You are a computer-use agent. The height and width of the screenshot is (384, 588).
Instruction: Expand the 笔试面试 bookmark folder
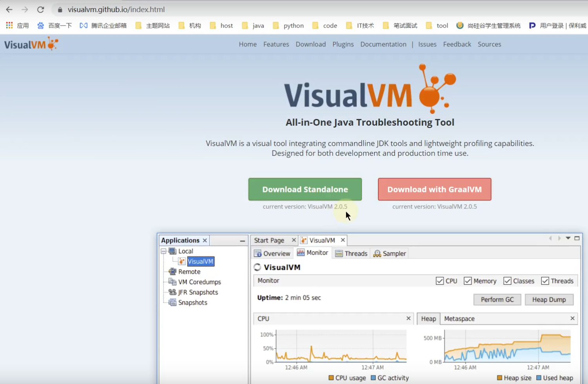tap(400, 26)
